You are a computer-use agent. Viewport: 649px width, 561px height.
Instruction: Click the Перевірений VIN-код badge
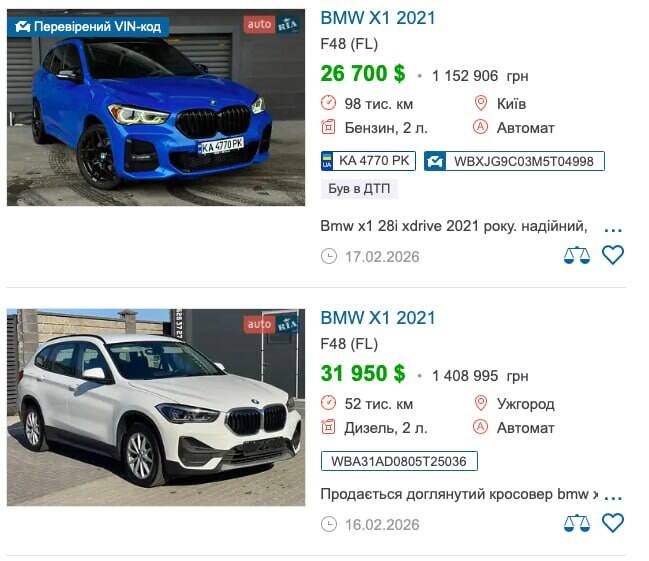click(88, 27)
